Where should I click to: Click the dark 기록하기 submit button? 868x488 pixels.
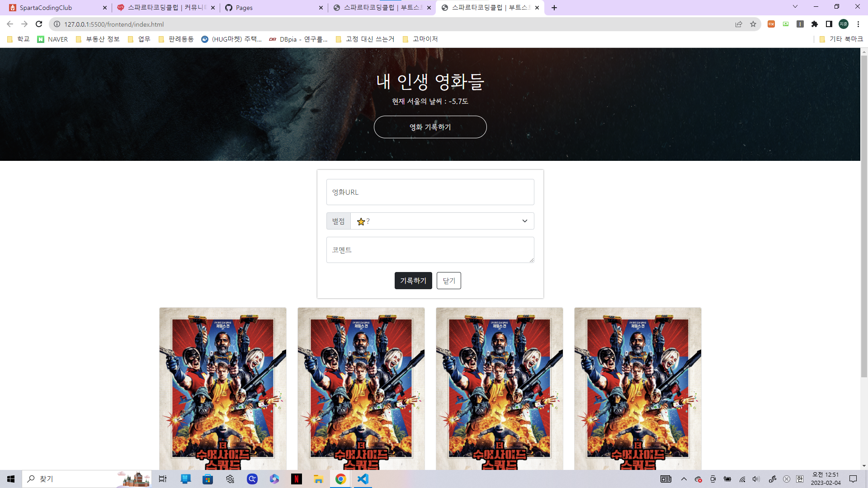pyautogui.click(x=413, y=281)
